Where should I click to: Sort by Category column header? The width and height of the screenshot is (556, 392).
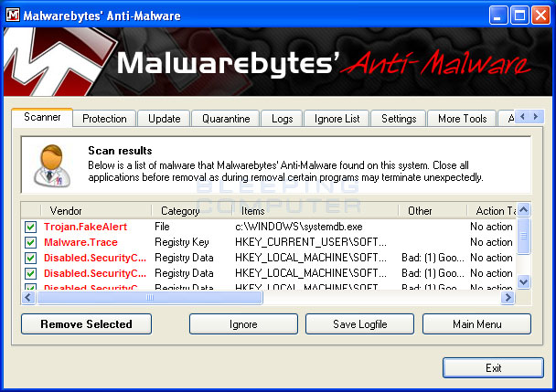click(192, 211)
